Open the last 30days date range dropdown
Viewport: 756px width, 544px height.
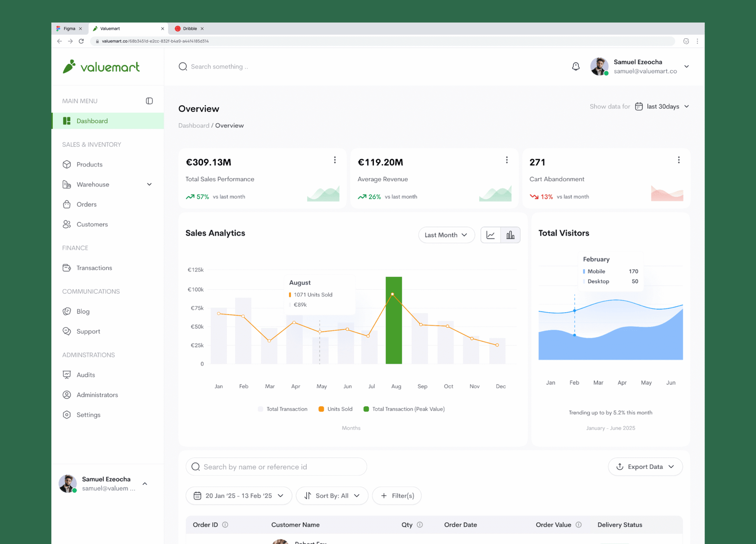[663, 107]
